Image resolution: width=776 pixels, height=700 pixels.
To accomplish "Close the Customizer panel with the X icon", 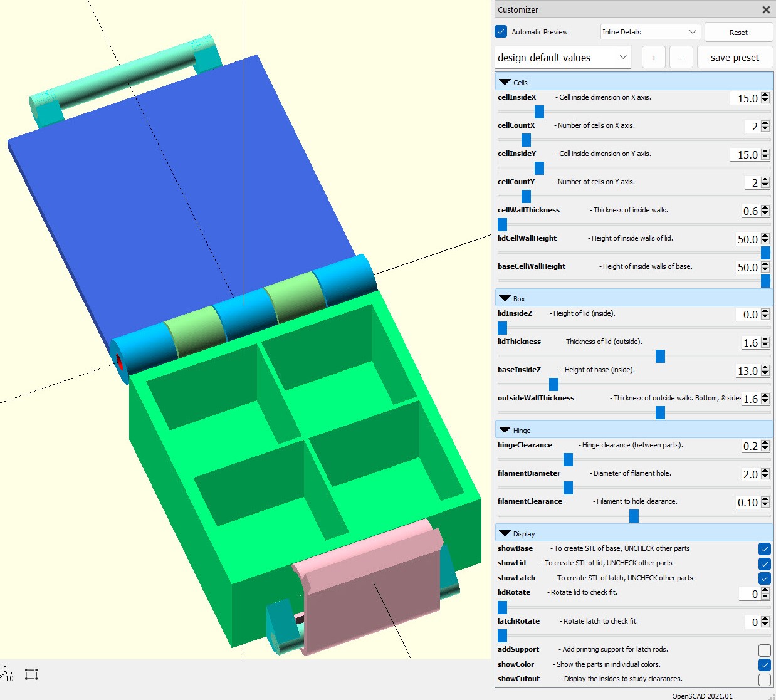I will 765,9.
